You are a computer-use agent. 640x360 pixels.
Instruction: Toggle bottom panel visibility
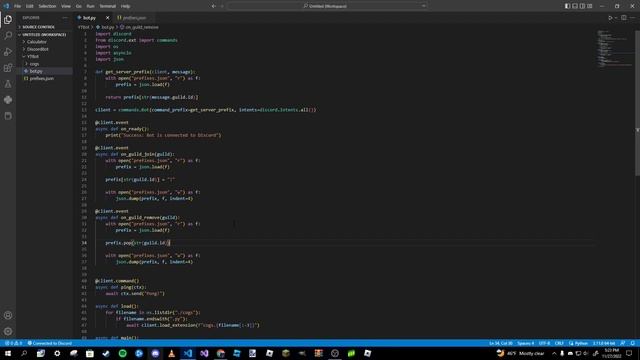point(575,6)
